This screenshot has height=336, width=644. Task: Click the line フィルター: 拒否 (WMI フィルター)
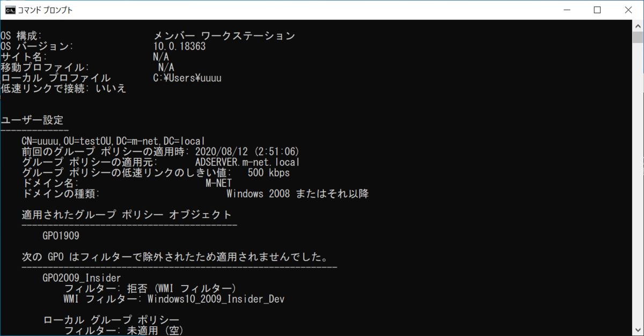150,288
